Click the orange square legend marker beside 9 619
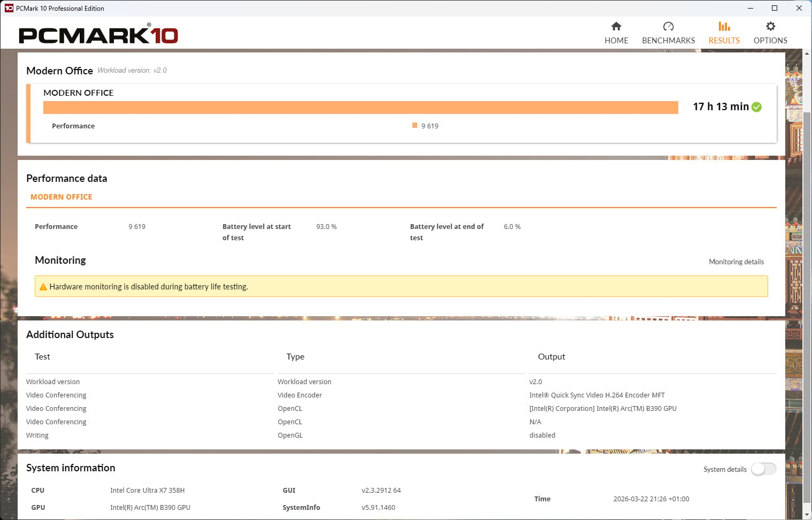The image size is (812, 520). 415,125
